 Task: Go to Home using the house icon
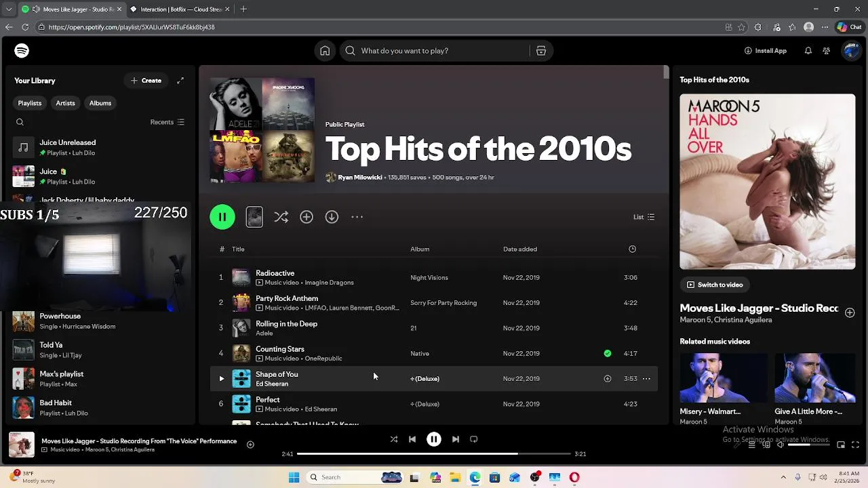pos(325,51)
